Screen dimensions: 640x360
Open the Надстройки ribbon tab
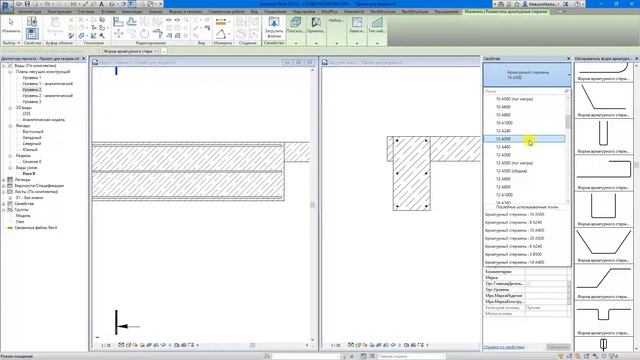pyautogui.click(x=304, y=12)
